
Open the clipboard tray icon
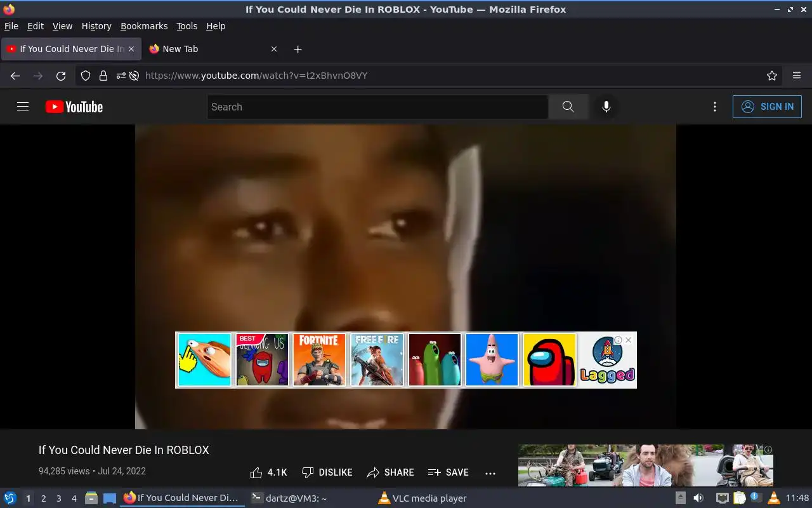(740, 498)
